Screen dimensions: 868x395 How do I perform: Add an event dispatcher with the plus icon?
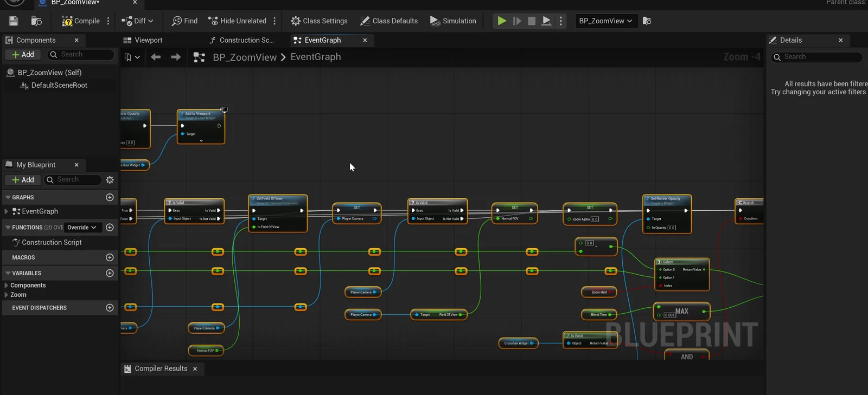coord(110,308)
